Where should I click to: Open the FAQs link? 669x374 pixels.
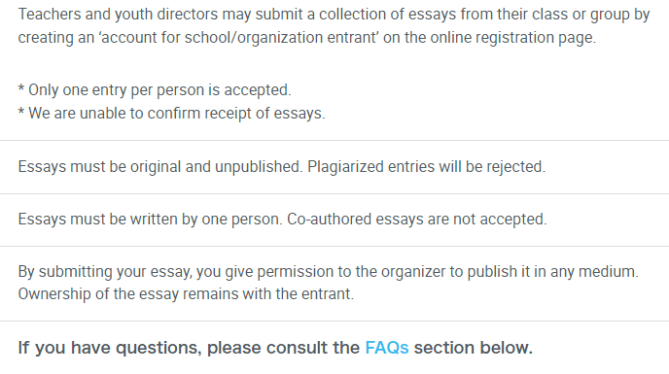tap(387, 348)
